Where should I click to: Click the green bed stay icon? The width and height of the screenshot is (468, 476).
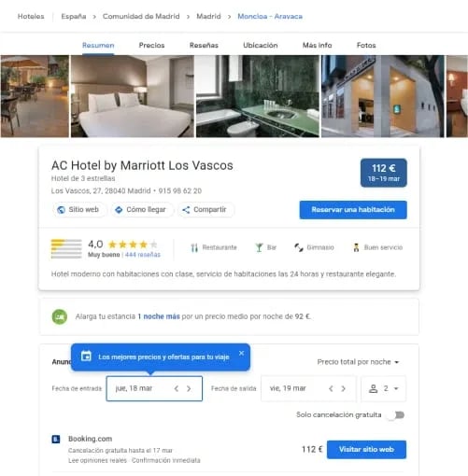pyautogui.click(x=60, y=316)
